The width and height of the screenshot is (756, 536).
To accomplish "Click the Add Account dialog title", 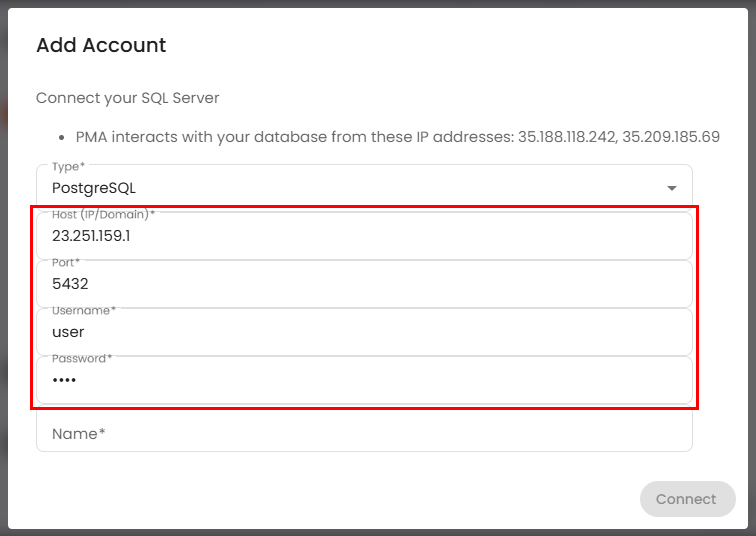I will click(101, 45).
